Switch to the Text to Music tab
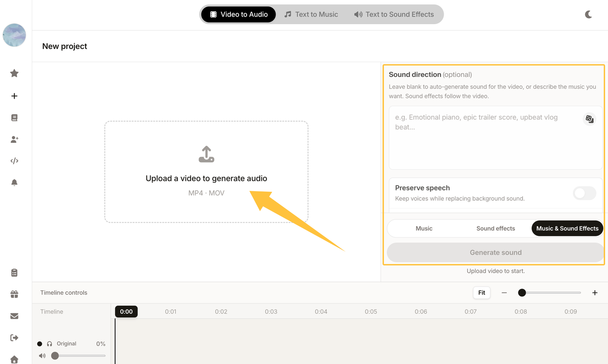 click(x=311, y=14)
